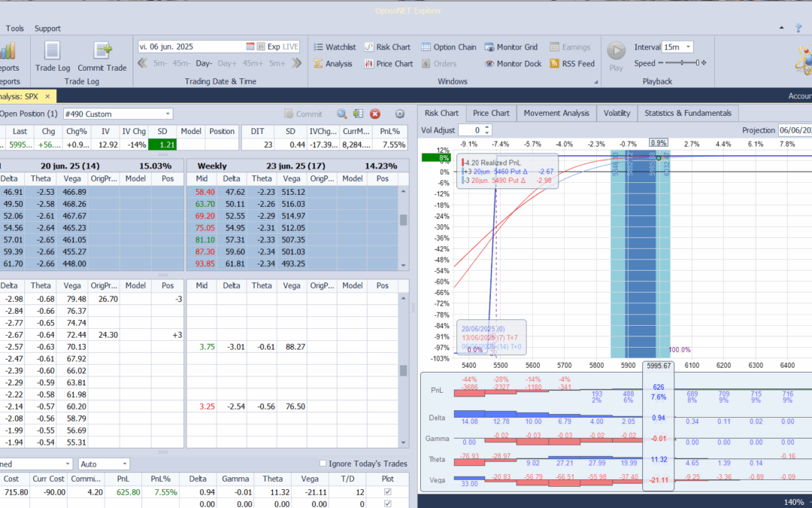Open the Support menu

pos(47,29)
